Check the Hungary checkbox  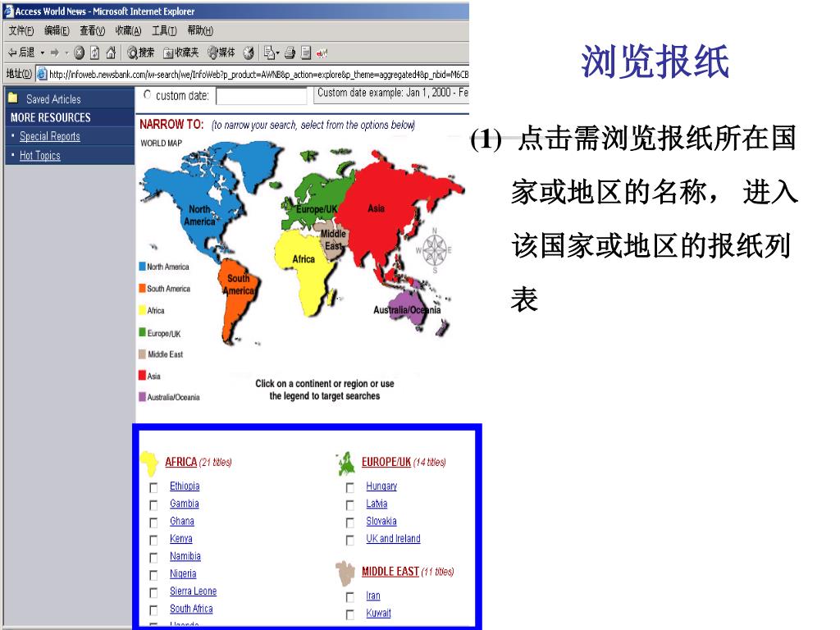350,487
